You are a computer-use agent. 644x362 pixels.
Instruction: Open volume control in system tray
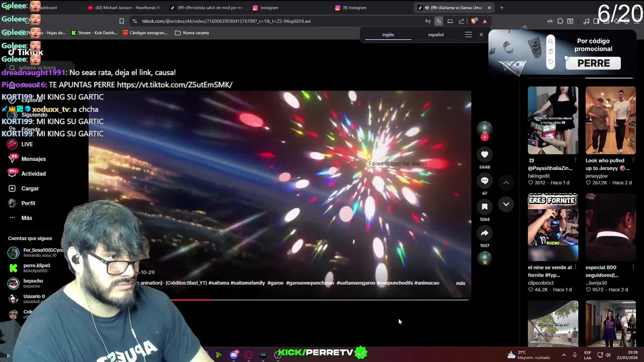608,355
